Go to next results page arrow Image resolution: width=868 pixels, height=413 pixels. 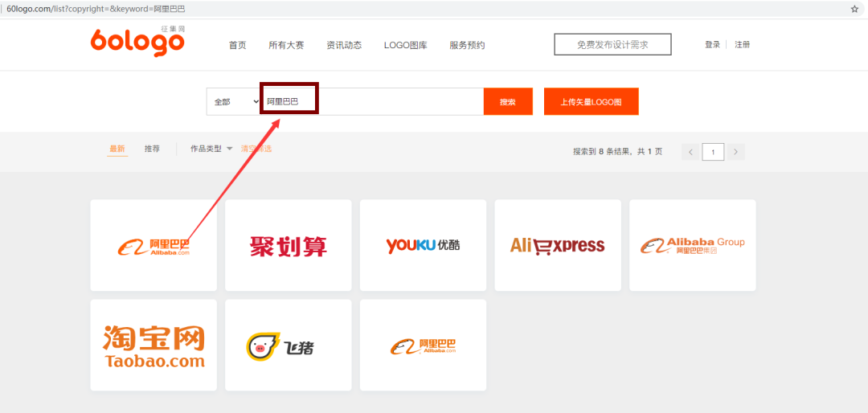[735, 152]
